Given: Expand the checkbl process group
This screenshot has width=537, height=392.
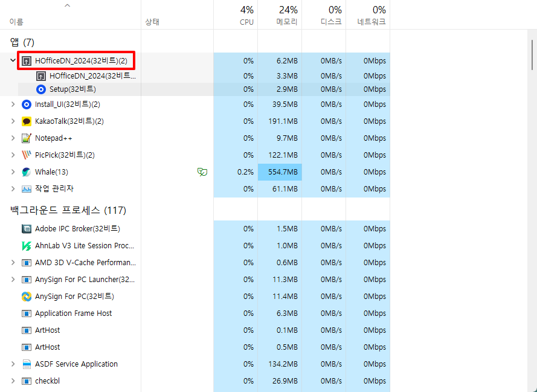Looking at the screenshot, I should (13, 381).
